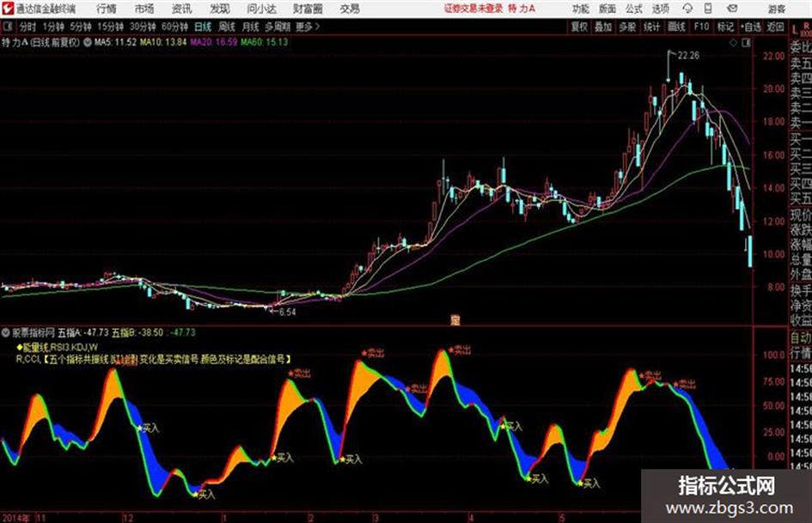The height and width of the screenshot is (523, 812).
Task: Open the 发现 menu
Action: (x=220, y=9)
